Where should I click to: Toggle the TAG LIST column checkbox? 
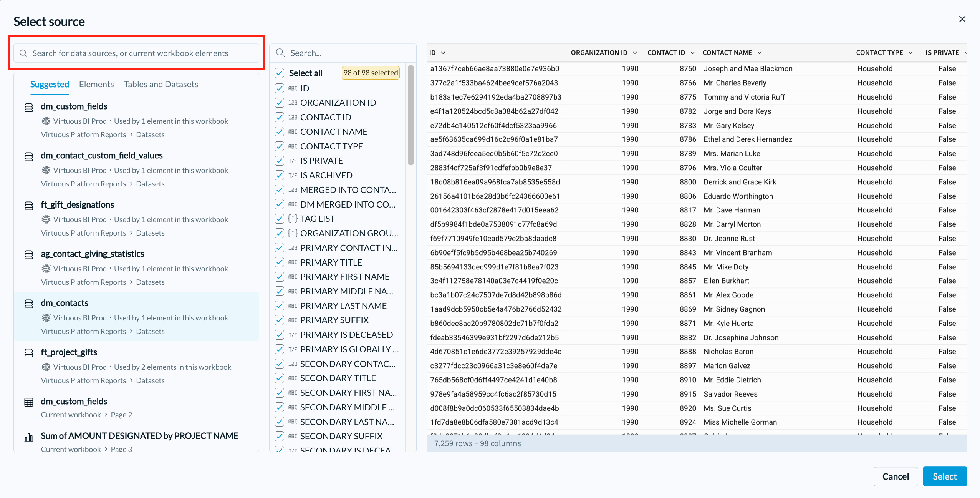click(279, 219)
